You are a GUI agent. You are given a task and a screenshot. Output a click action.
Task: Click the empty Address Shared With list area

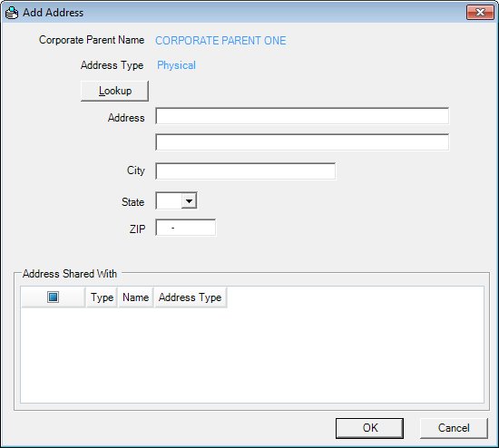pos(252,355)
